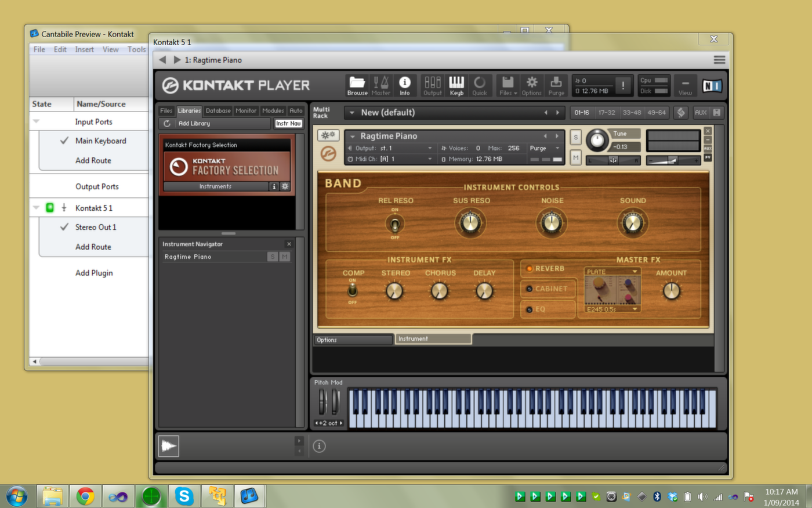Click the Kontakt Player logo
Viewport: 812px width, 508px height.
click(x=235, y=85)
